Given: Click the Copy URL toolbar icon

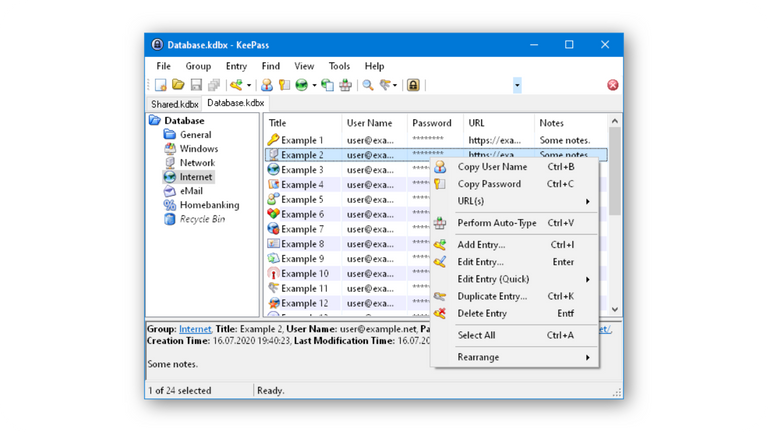Looking at the screenshot, I should (x=327, y=85).
